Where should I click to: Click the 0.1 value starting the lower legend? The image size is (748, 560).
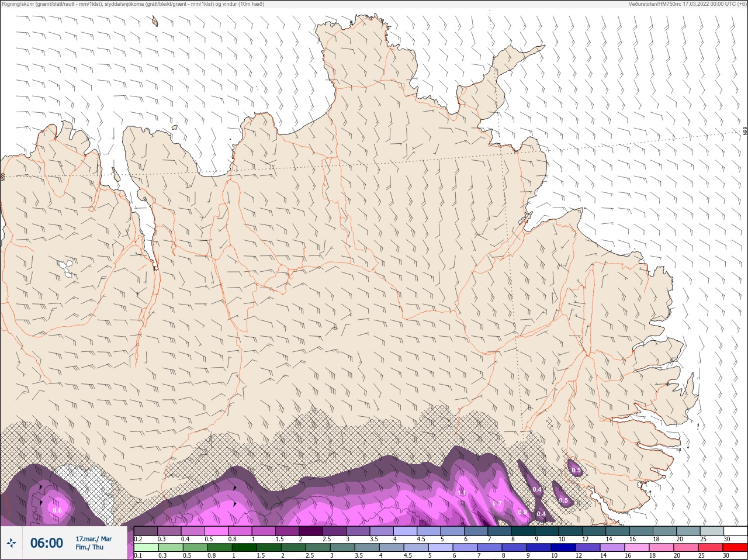pos(138,555)
